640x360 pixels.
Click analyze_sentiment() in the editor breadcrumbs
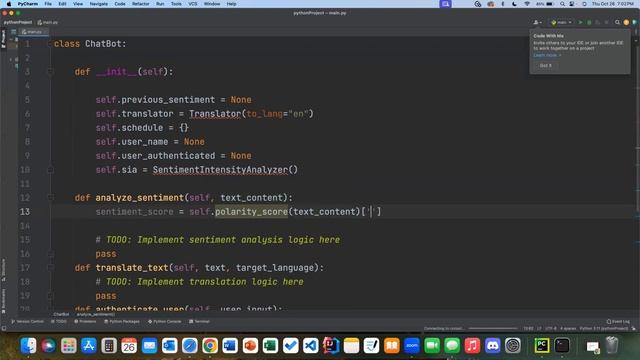pyautogui.click(x=96, y=314)
